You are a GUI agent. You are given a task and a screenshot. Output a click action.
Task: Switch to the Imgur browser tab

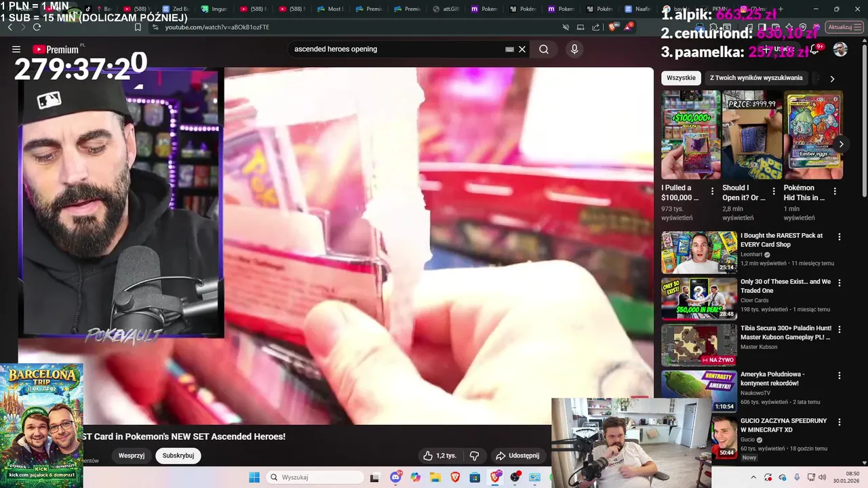(214, 9)
